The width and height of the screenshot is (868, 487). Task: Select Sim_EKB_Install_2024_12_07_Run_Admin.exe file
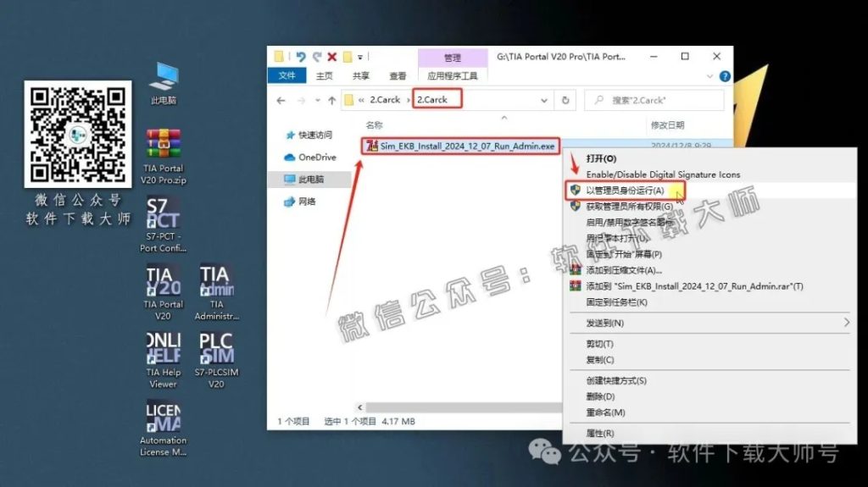[x=460, y=146]
